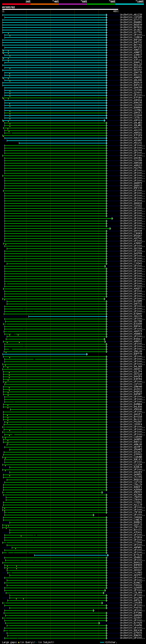Click the cyan ~100% identity legend segment

coord(130,4)
